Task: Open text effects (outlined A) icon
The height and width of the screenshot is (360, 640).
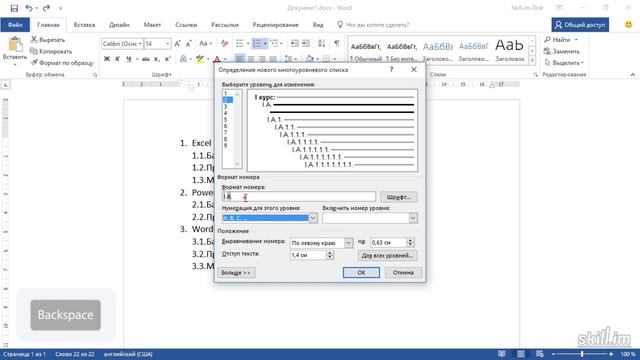Action: 183,59
